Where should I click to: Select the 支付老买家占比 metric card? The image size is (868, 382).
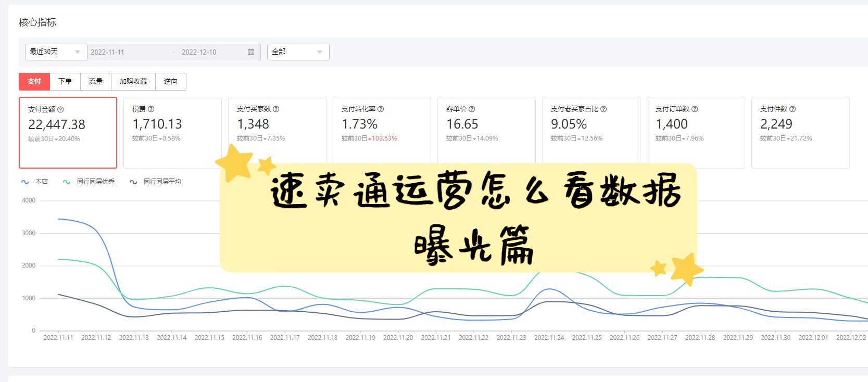591,133
